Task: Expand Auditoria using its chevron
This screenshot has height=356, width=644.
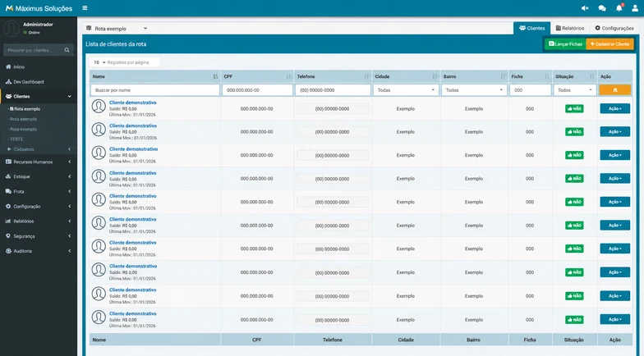Action: [69, 251]
